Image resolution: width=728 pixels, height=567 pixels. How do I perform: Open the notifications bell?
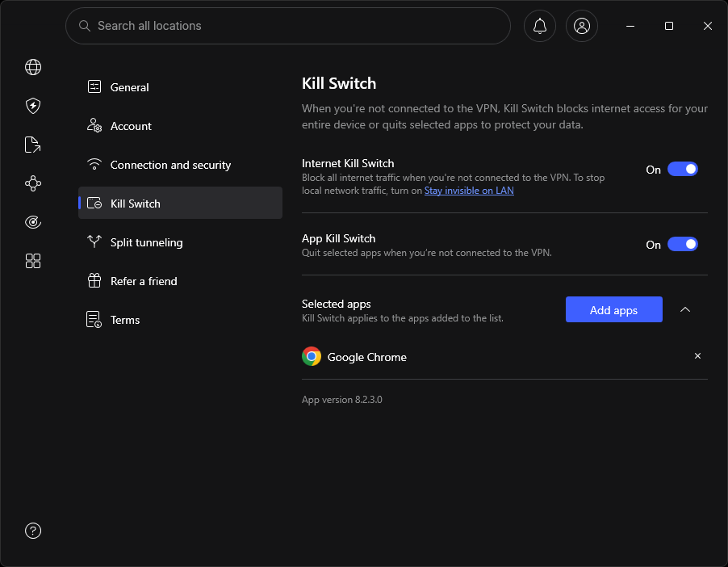[x=539, y=26]
